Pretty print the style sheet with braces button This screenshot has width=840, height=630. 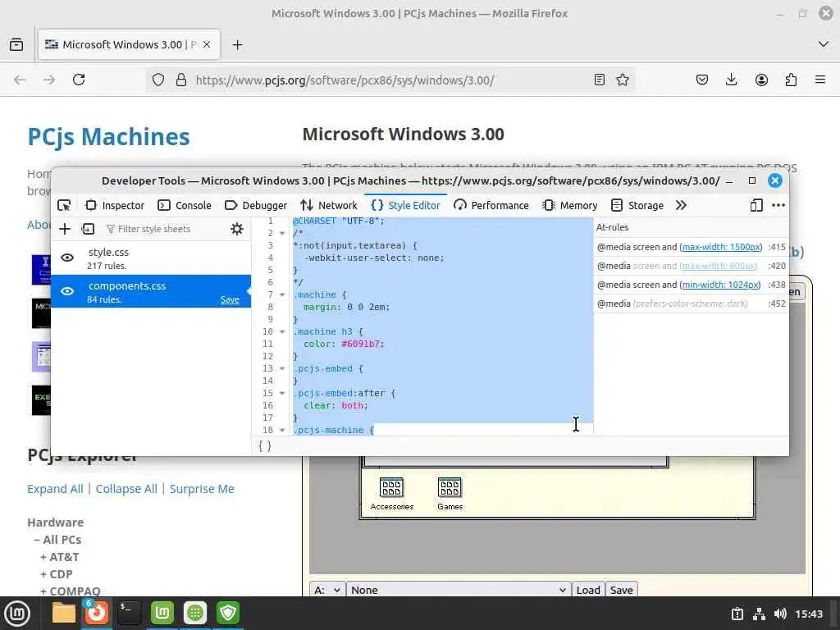click(x=265, y=445)
